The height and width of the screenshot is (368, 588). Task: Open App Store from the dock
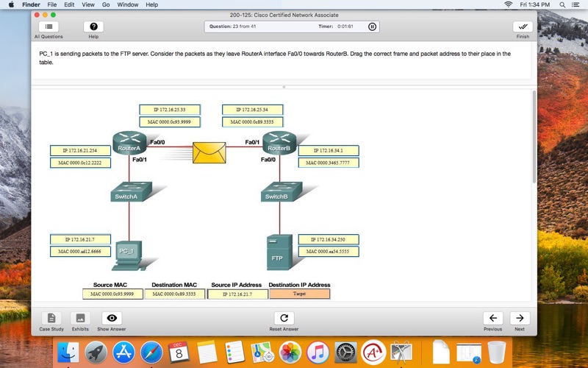click(x=123, y=353)
